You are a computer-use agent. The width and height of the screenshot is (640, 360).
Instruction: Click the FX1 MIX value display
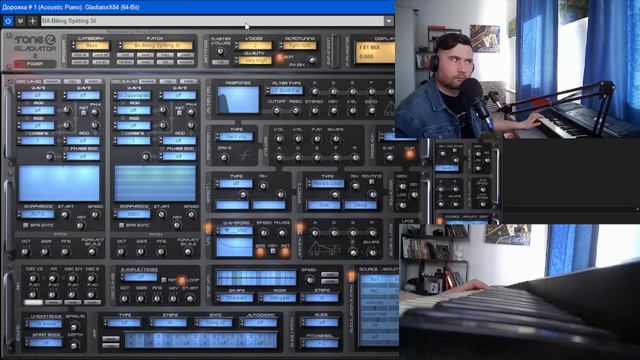coord(375,52)
